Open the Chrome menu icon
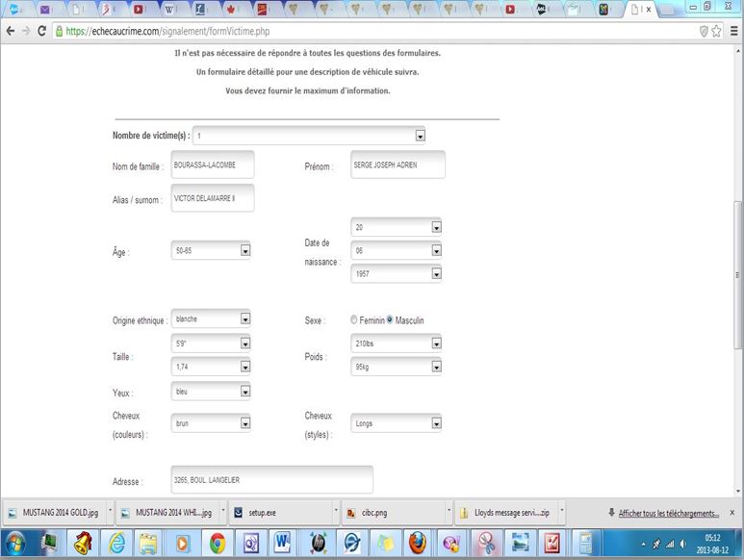Viewport: 744px width, 560px height. coord(732,31)
